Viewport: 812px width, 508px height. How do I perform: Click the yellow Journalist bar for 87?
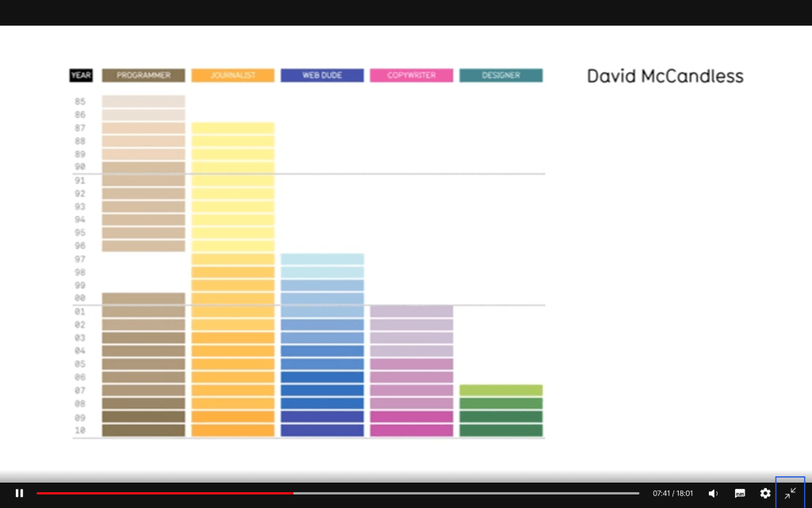click(232, 128)
